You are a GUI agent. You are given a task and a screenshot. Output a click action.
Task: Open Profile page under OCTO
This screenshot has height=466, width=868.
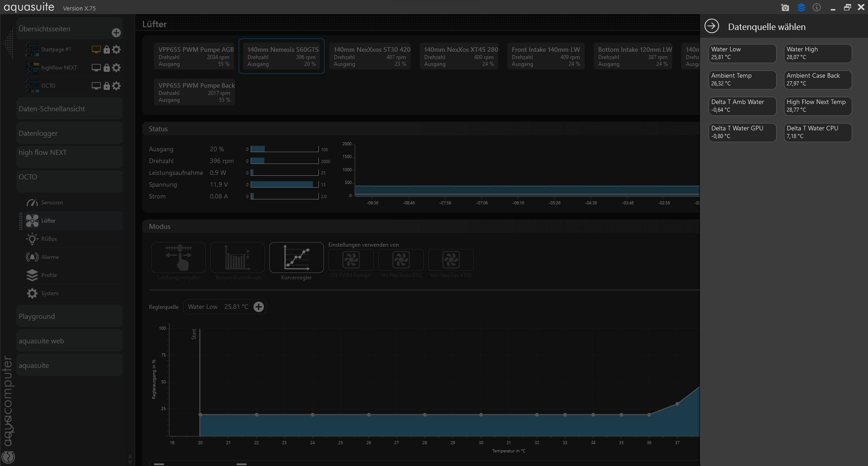coord(73,275)
